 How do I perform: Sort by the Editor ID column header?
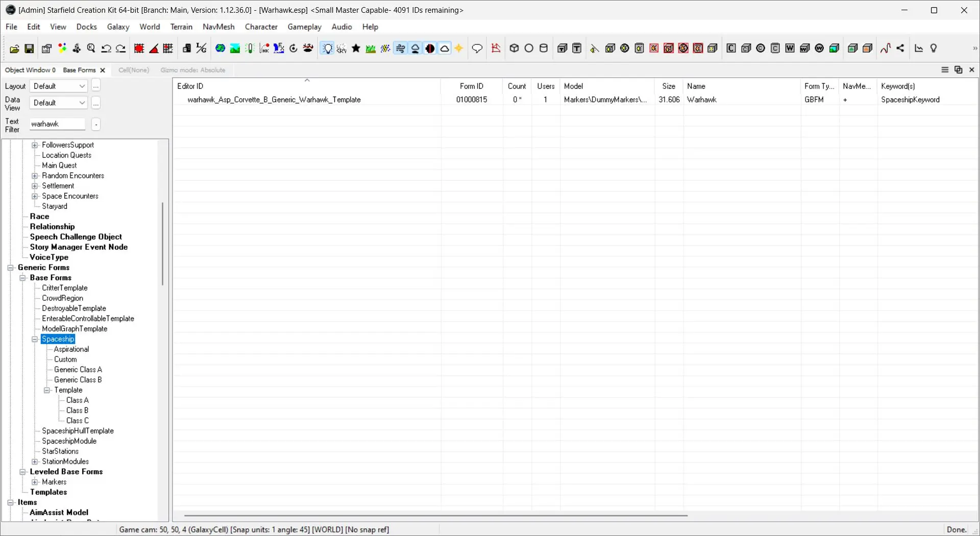coord(307,86)
